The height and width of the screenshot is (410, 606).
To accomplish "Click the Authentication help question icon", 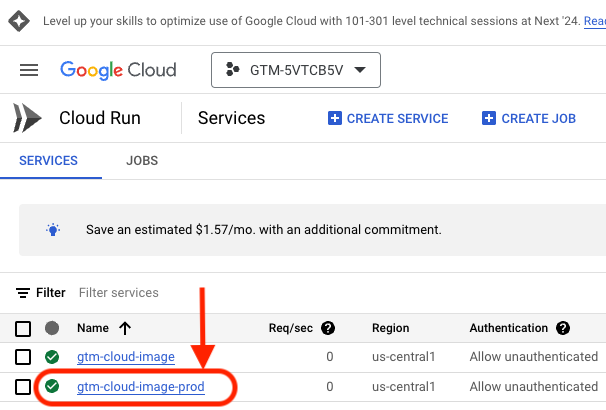I will [563, 328].
